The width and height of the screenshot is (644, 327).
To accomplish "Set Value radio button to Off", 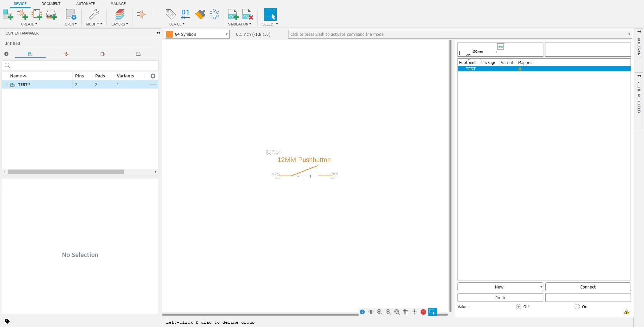I will coord(519,307).
